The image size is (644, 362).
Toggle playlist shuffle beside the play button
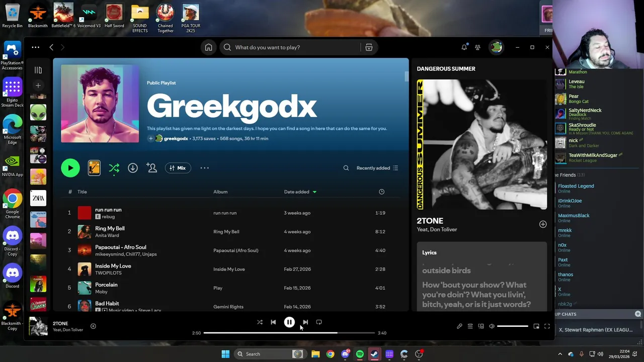pos(114,168)
